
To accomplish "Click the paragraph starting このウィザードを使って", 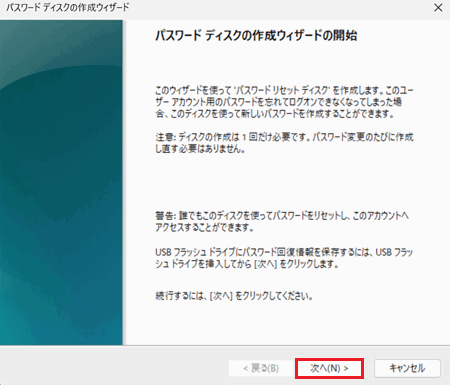I will 284,102.
